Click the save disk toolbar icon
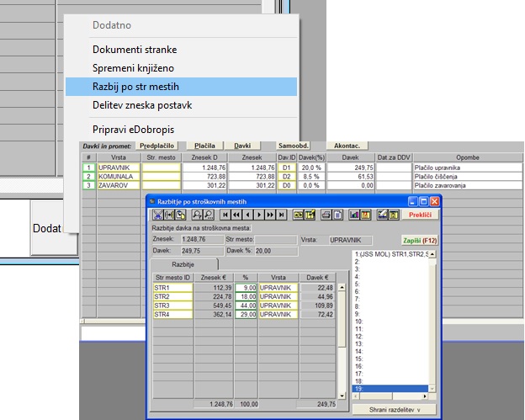Image resolution: width=525 pixels, height=420 pixels. (x=394, y=215)
